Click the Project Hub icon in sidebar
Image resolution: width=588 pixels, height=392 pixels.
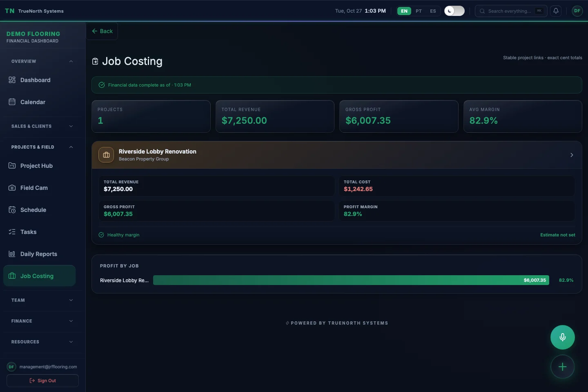pyautogui.click(x=12, y=166)
